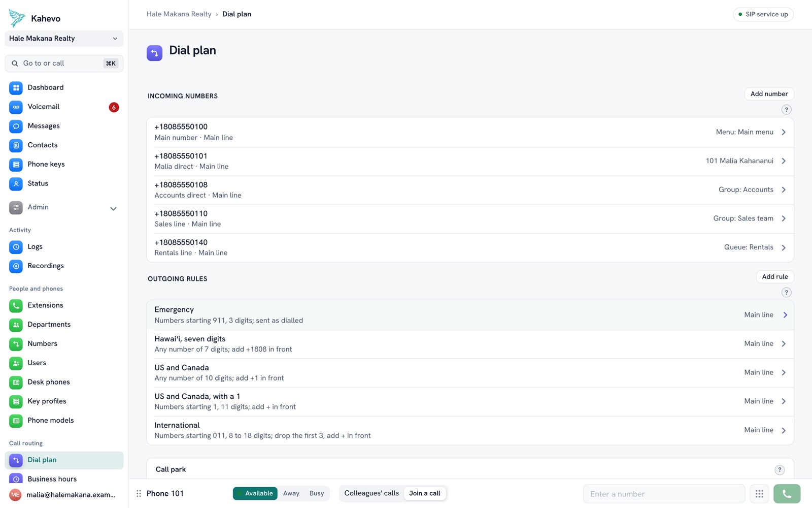
Task: Click the Enter a number field
Action: coord(664,494)
